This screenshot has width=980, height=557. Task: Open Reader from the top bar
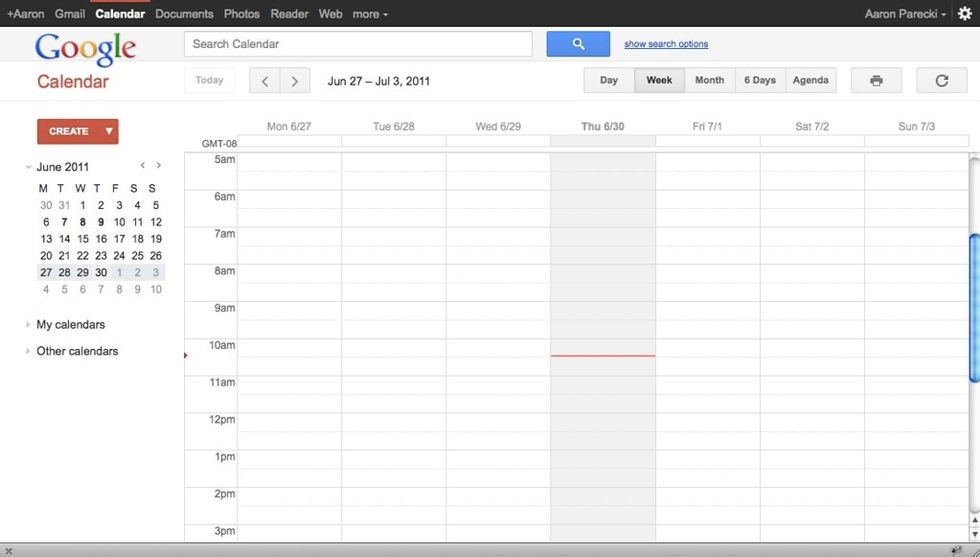(x=289, y=14)
